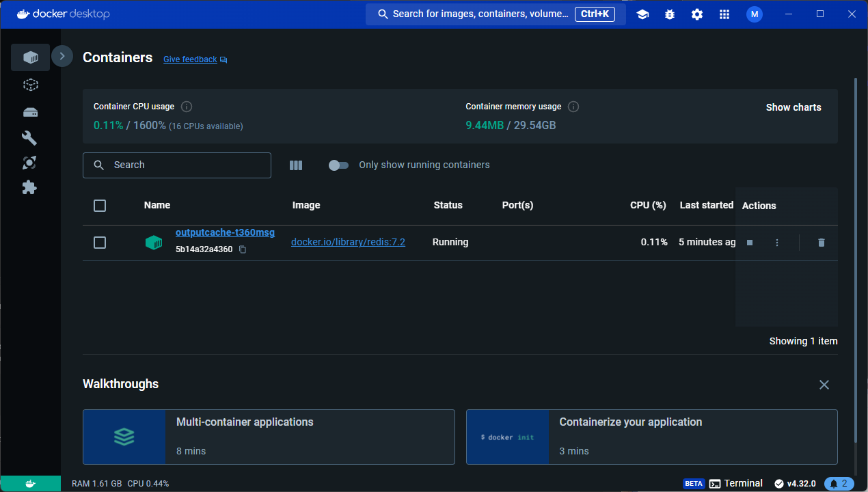The height and width of the screenshot is (492, 868).
Task: Open the Images section in sidebar
Action: (30, 85)
